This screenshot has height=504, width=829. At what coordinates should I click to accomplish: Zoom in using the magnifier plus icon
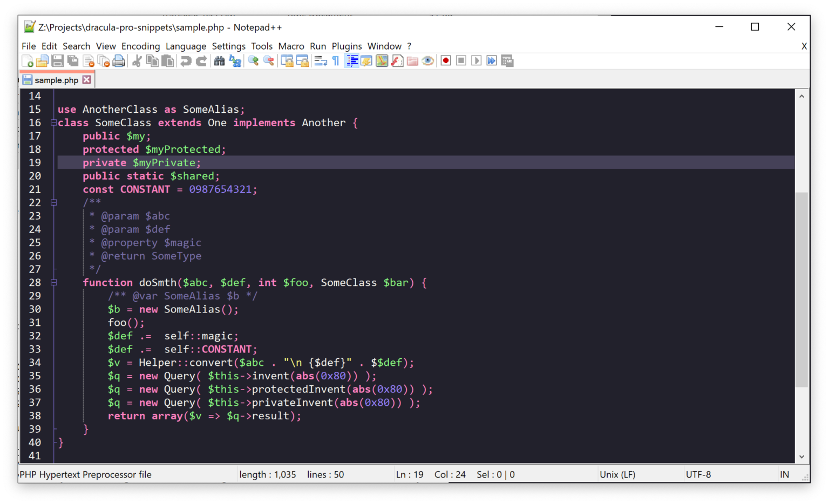(x=253, y=60)
